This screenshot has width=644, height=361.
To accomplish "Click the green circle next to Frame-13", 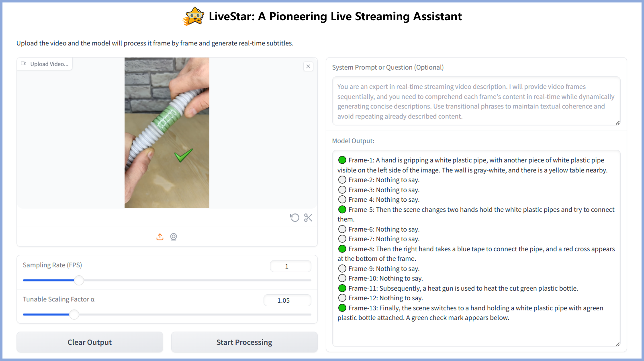I will click(342, 308).
